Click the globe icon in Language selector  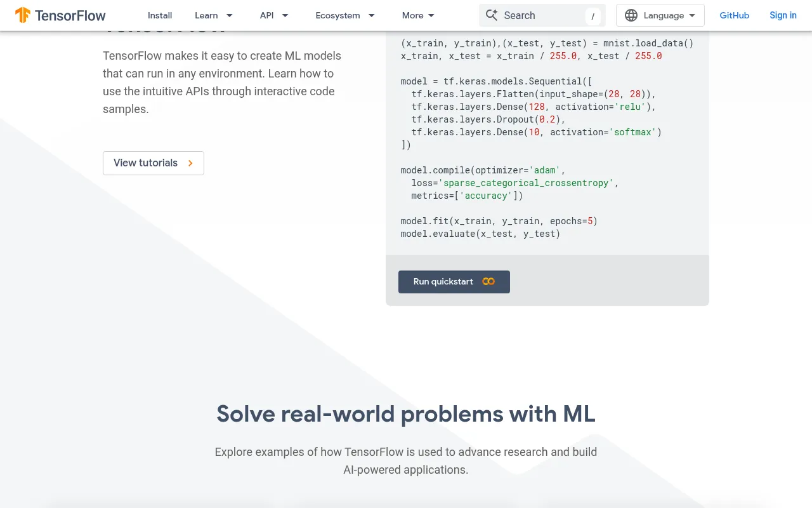[631, 15]
